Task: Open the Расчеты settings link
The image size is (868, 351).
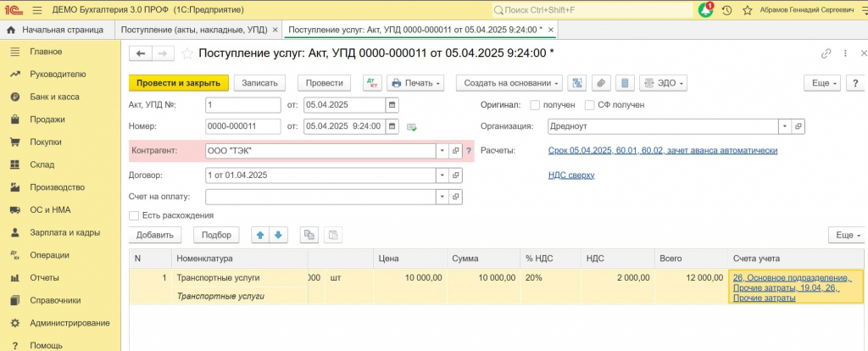Action: pos(663,151)
